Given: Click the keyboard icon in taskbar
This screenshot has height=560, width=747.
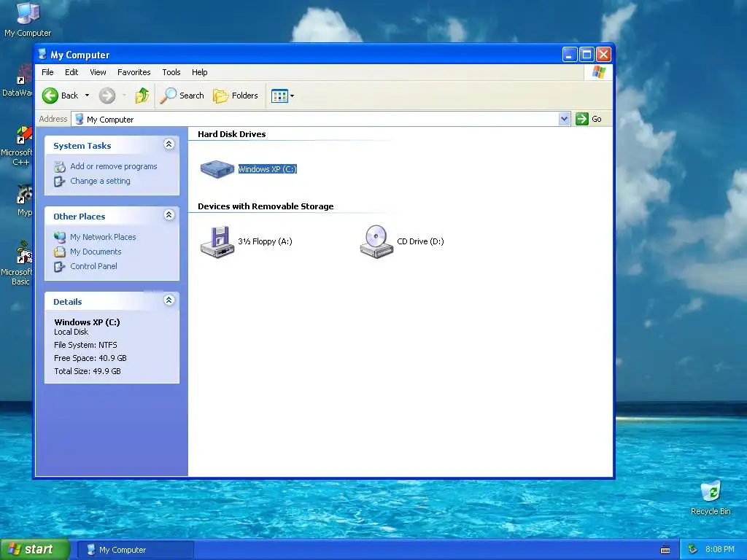Looking at the screenshot, I should click(665, 550).
